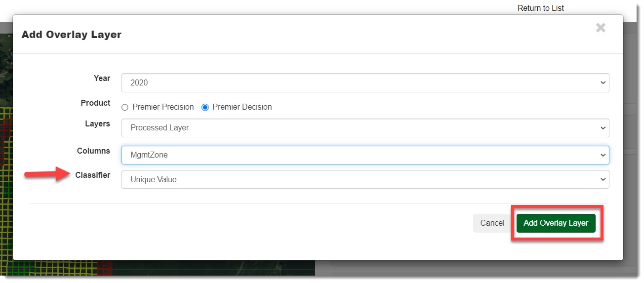The height and width of the screenshot is (283, 644).
Task: Click the chevron arrow on Columns select
Action: (x=603, y=155)
